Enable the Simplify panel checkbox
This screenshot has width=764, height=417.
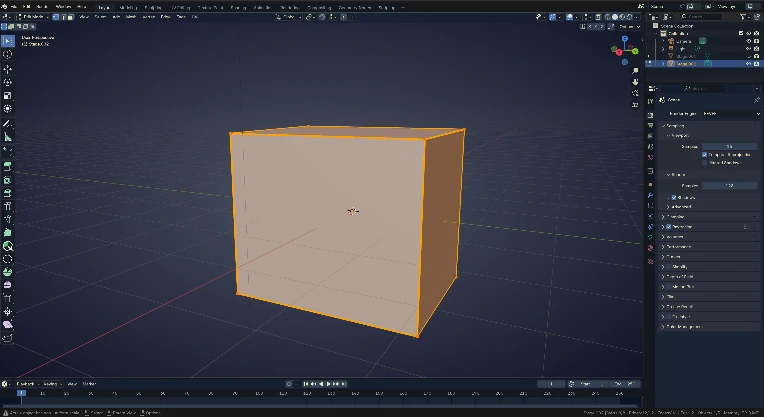tap(668, 266)
